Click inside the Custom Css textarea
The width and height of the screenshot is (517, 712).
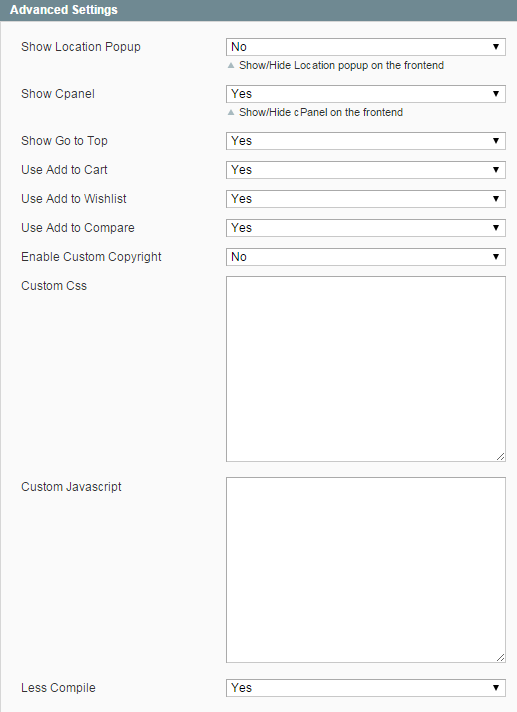point(366,369)
